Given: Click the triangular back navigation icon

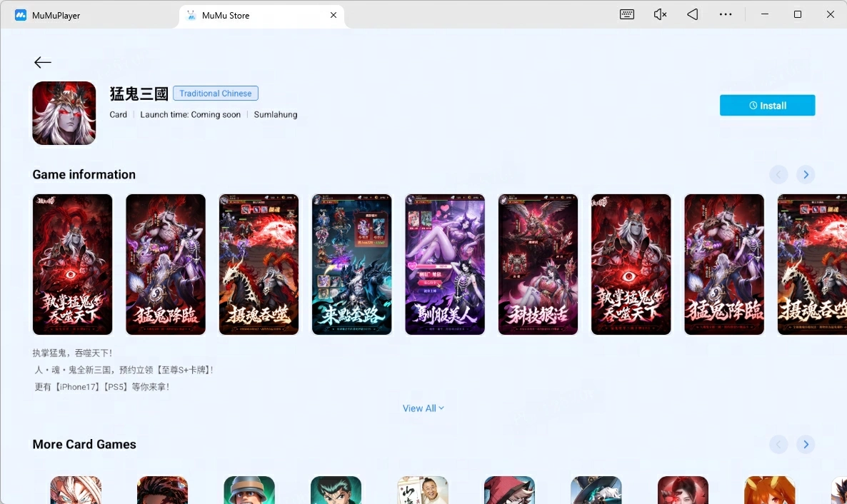Looking at the screenshot, I should tap(693, 14).
